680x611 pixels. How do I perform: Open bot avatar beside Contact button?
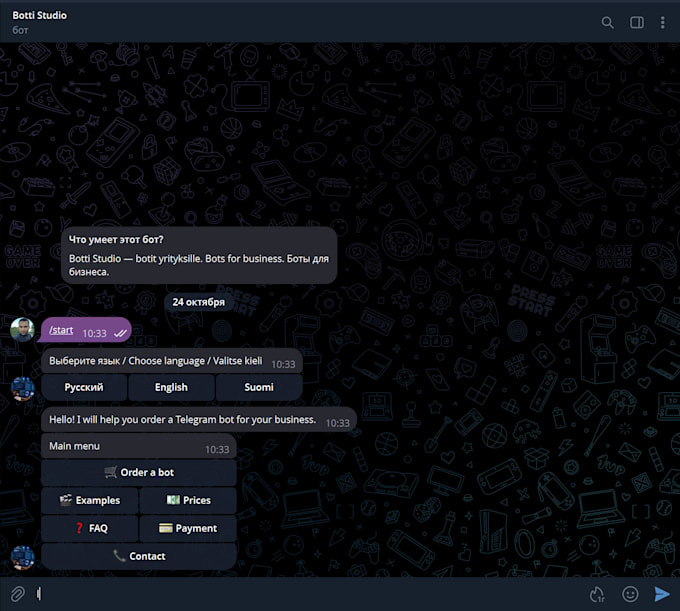pos(23,557)
